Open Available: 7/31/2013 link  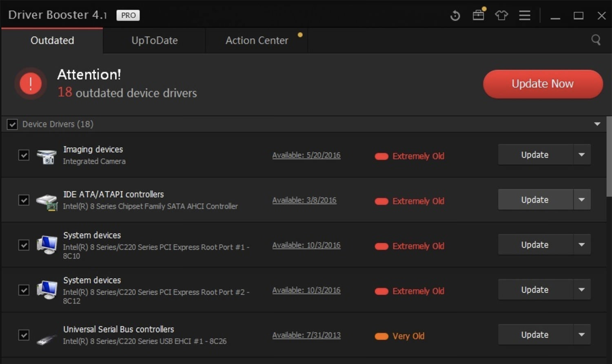[x=306, y=335]
